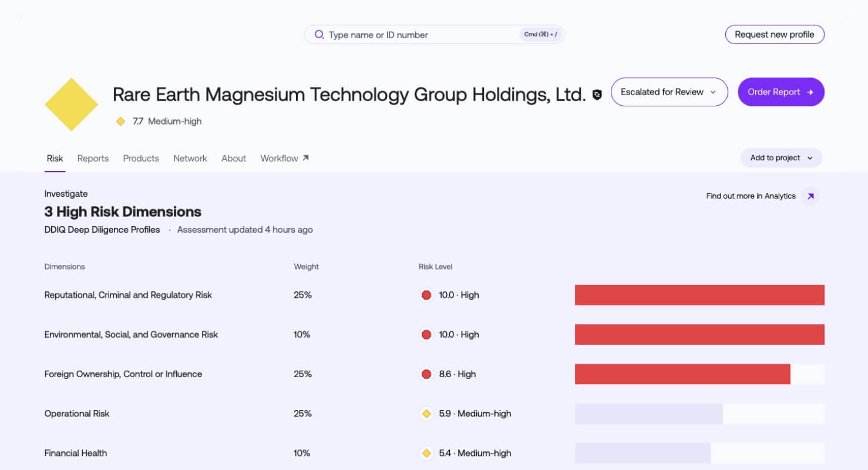Click the 5.9 · Medium-high value

click(x=475, y=414)
